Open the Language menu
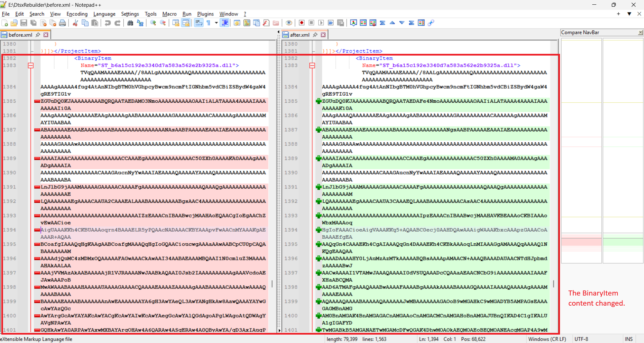Image resolution: width=644 pixels, height=343 pixels. click(x=104, y=14)
